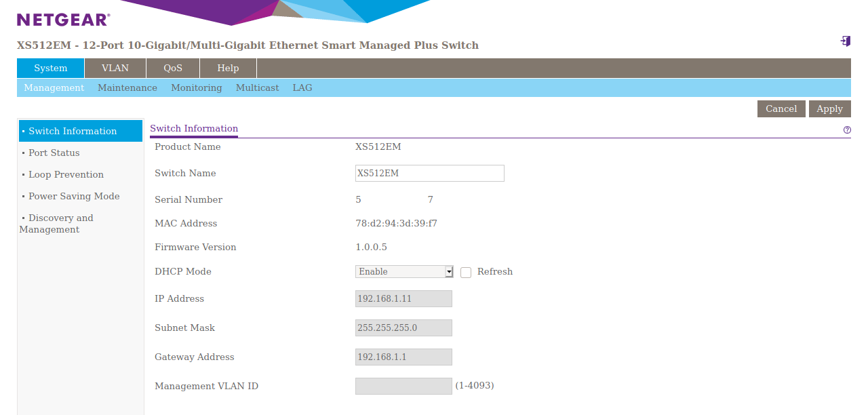Enable the Refresh checkbox

(466, 272)
